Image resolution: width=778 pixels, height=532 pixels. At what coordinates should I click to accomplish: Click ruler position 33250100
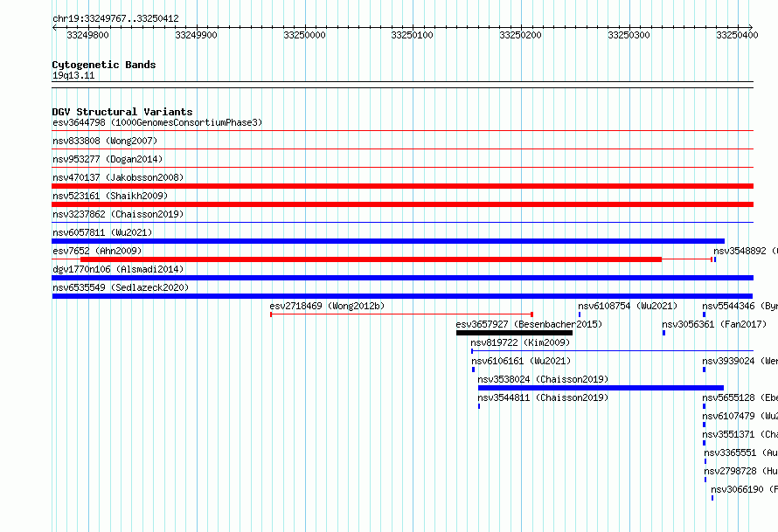(413, 35)
